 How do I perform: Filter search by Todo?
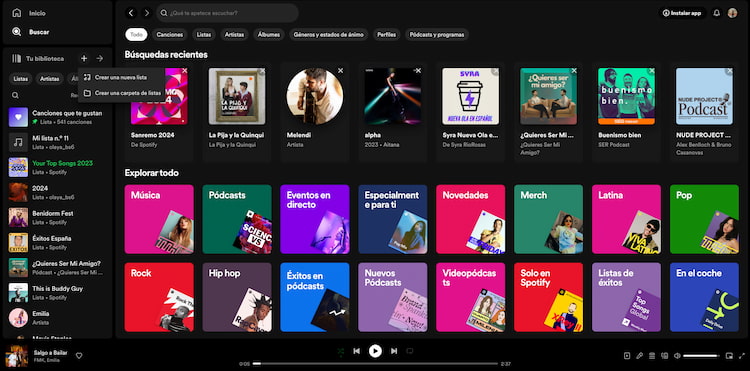coord(136,34)
